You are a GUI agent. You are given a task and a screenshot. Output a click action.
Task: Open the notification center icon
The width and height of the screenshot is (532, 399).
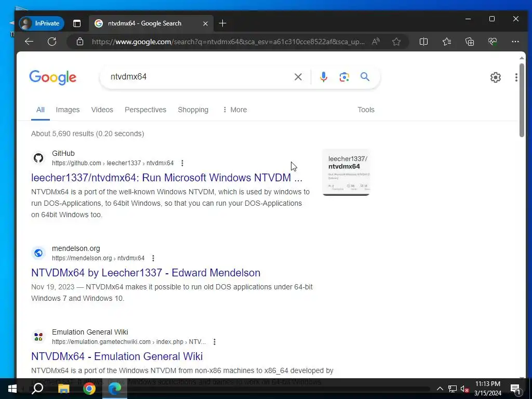[x=515, y=389]
